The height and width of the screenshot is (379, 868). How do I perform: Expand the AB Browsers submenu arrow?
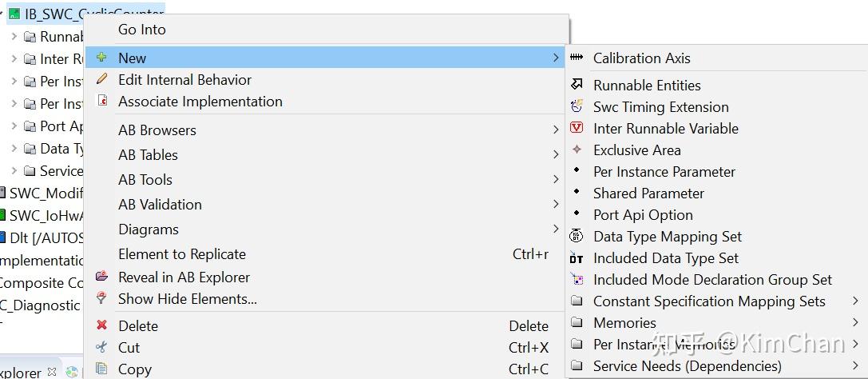pos(556,130)
